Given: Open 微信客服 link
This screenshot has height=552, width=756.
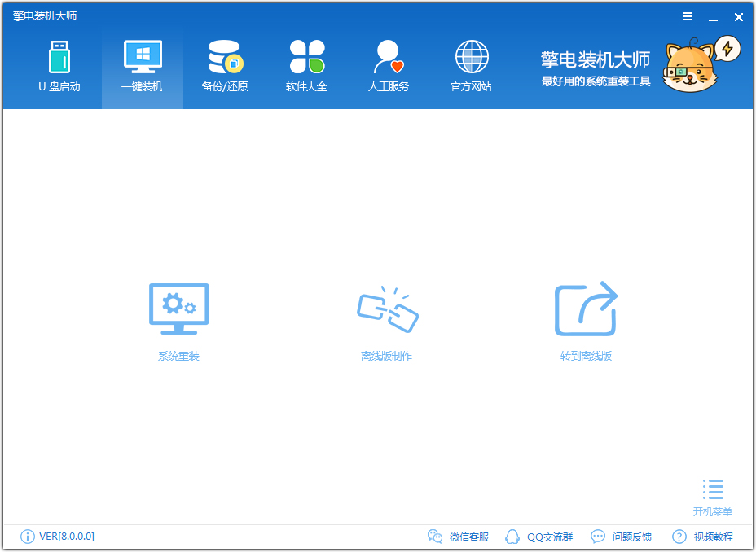Looking at the screenshot, I should [x=469, y=537].
